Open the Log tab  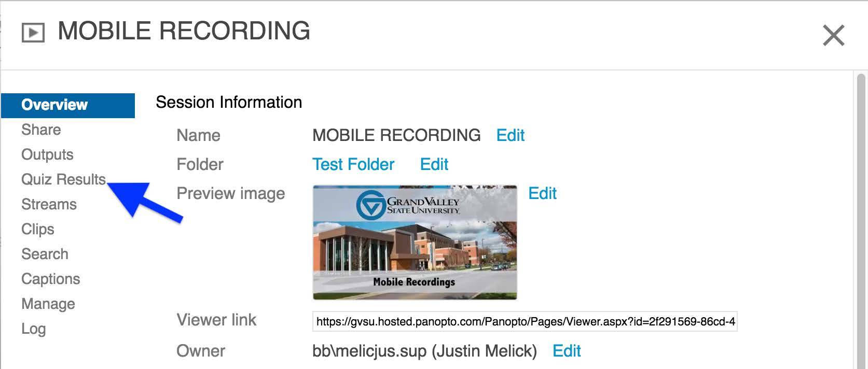click(x=34, y=329)
